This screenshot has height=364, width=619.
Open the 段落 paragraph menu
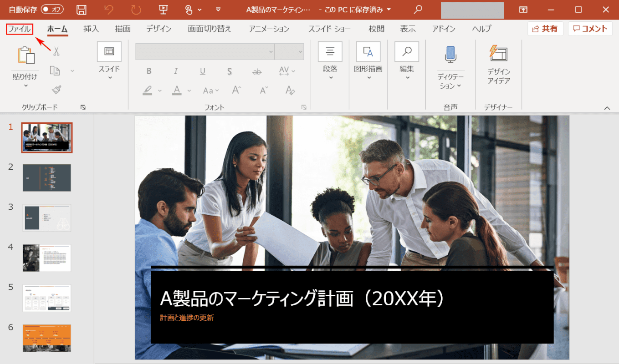330,61
